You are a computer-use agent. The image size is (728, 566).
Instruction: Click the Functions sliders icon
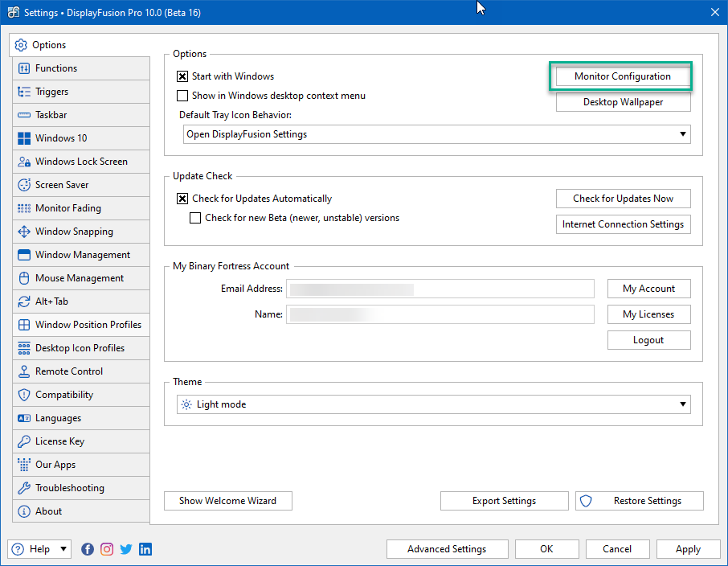click(x=23, y=68)
